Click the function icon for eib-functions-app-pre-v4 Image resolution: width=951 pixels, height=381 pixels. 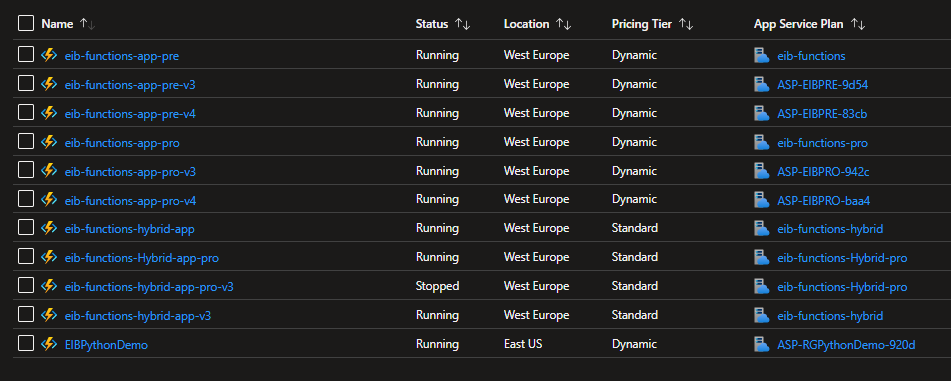click(49, 113)
